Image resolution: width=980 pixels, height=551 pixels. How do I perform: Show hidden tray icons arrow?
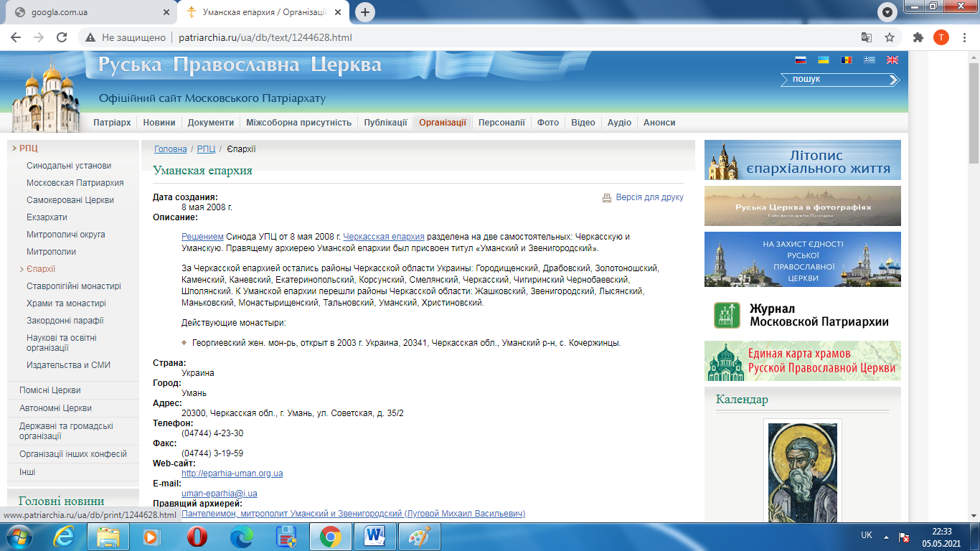(887, 536)
